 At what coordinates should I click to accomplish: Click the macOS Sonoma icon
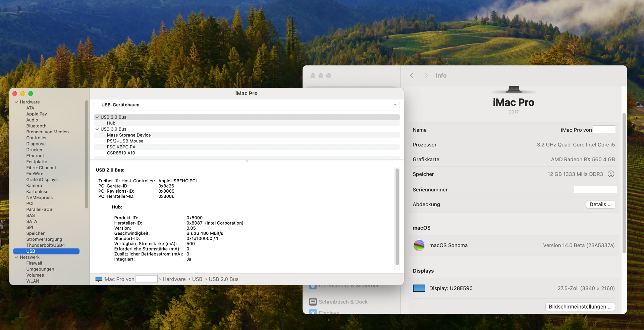click(x=419, y=245)
